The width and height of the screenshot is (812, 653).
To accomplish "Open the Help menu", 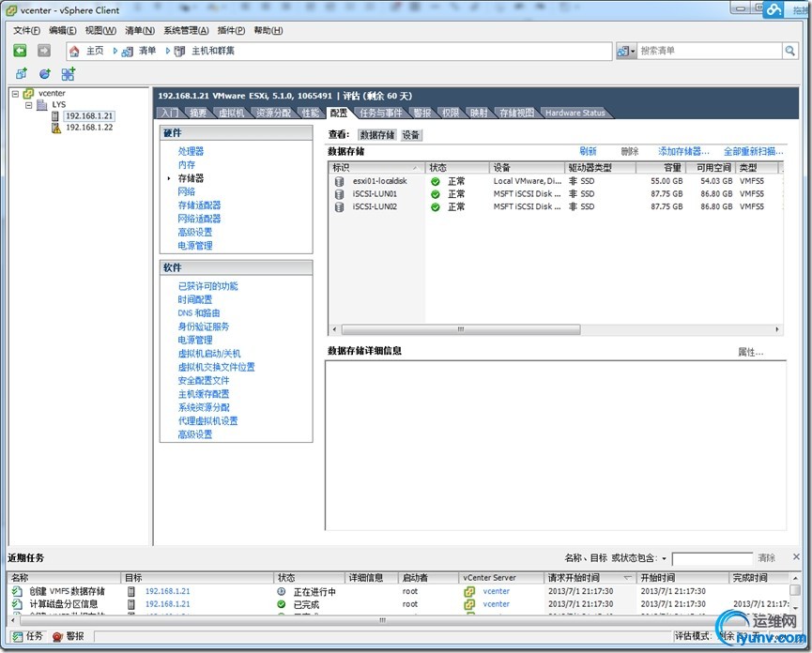I will [x=268, y=31].
